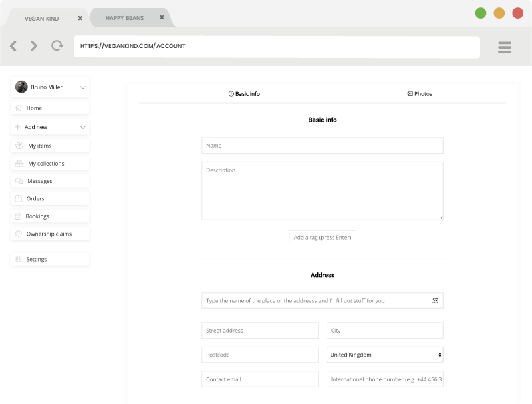
Task: Click the Add a tag field
Action: 323,238
